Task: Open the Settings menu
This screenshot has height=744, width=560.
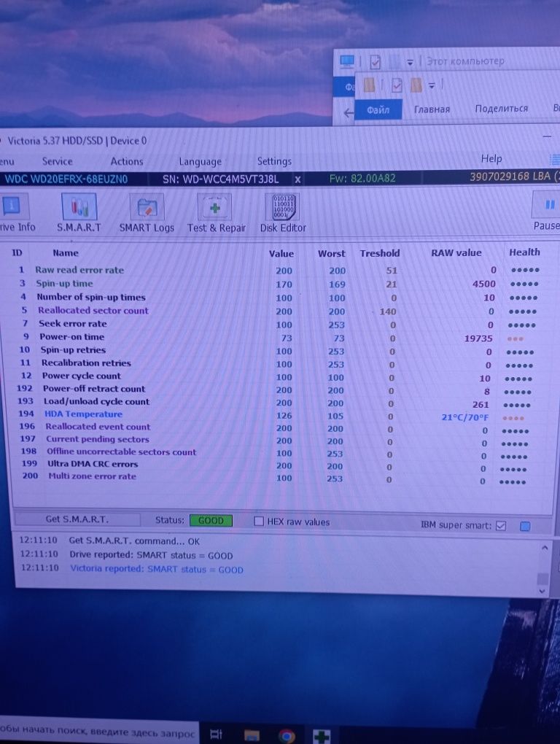Action: click(x=274, y=161)
